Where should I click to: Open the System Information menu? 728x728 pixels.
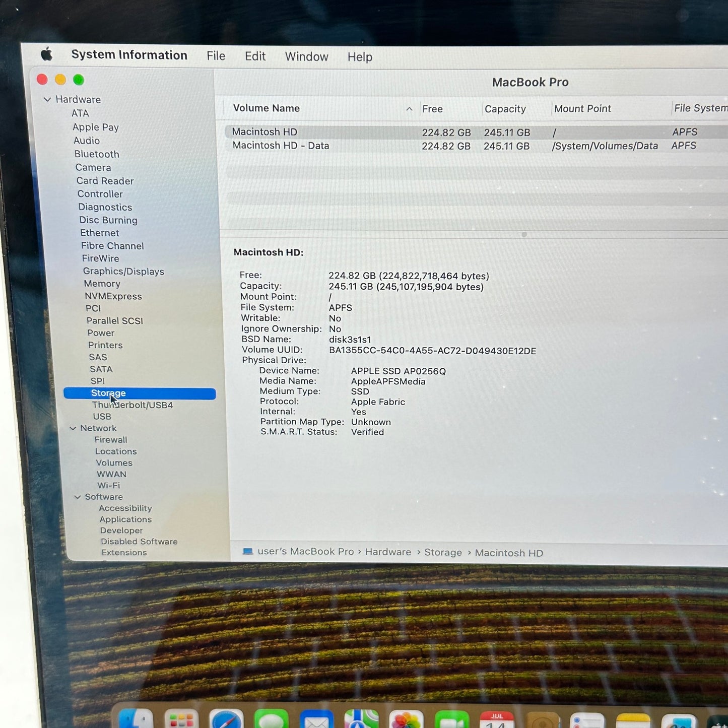[129, 55]
